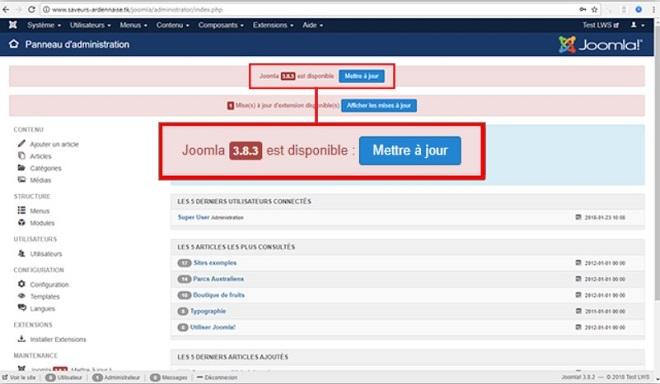Click the Joomla icon in the top menu bar
The height and width of the screenshot is (384, 660).
13,25
